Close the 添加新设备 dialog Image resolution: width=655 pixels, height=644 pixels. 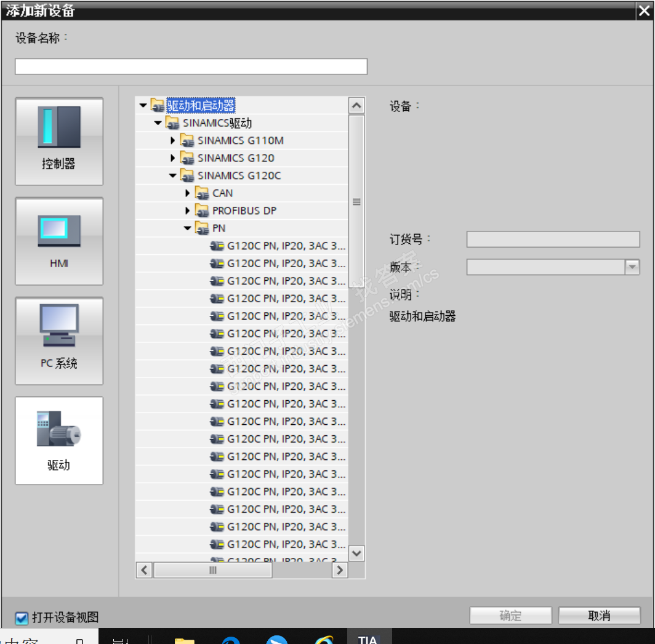tap(644, 10)
